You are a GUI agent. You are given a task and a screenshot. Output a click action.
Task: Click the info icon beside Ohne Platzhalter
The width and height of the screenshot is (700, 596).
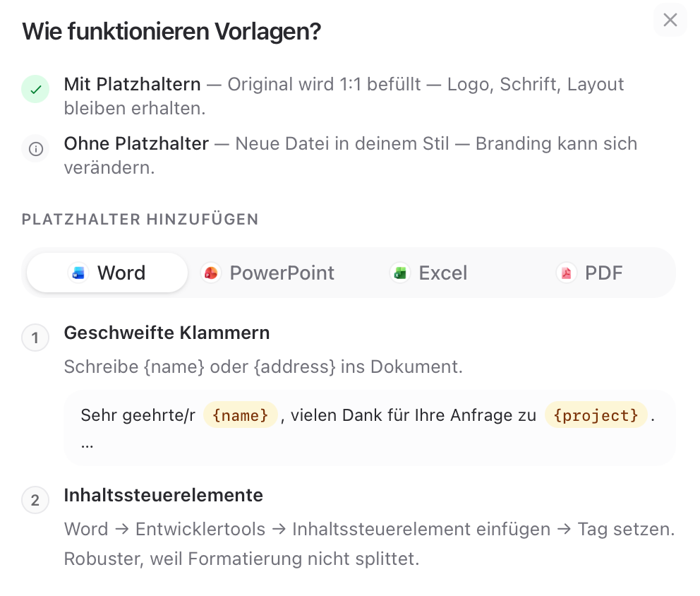click(36, 149)
